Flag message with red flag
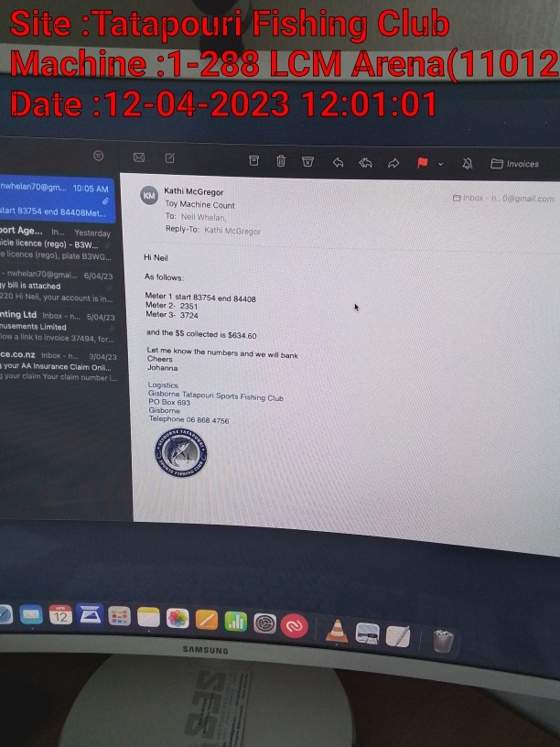 (422, 163)
